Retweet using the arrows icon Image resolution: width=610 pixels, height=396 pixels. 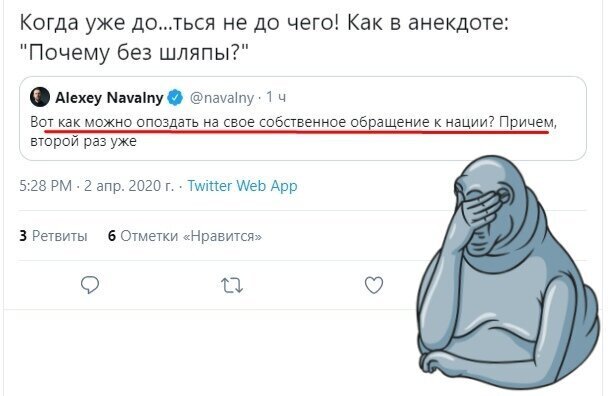[232, 286]
